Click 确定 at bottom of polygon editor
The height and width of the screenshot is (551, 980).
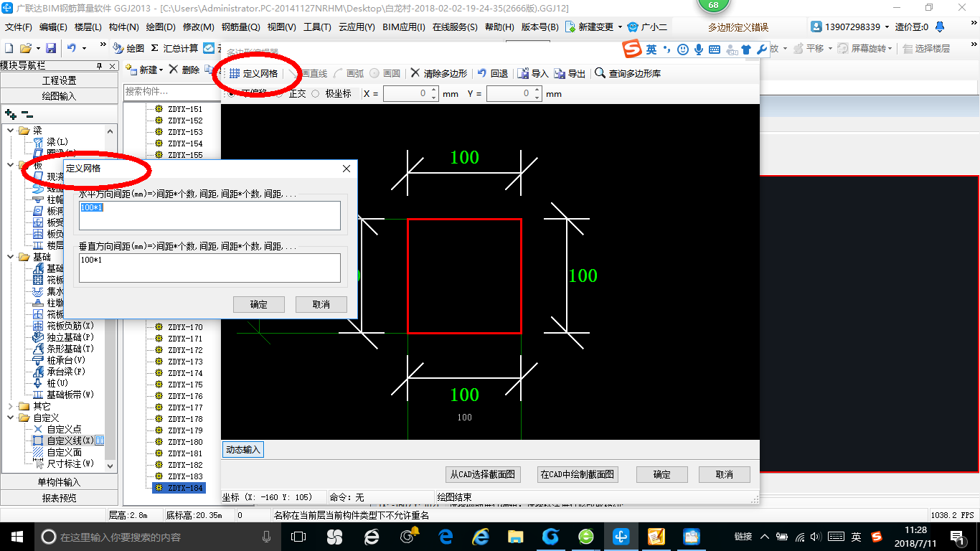[662, 474]
